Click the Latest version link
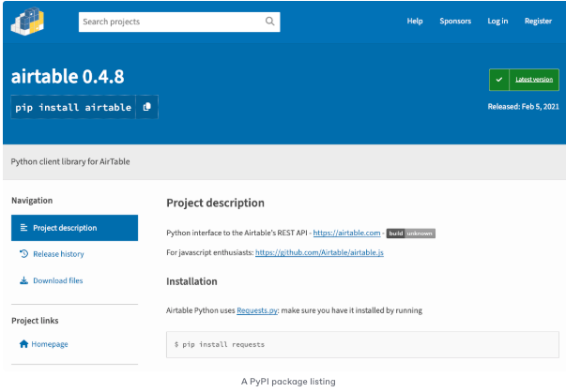This screenshot has width=566, height=392. point(534,80)
